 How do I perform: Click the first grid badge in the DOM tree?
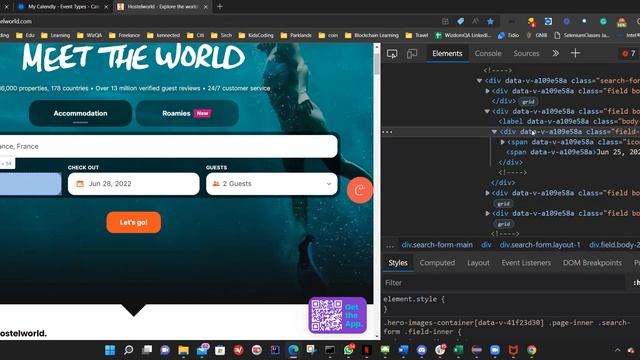pyautogui.click(x=528, y=102)
